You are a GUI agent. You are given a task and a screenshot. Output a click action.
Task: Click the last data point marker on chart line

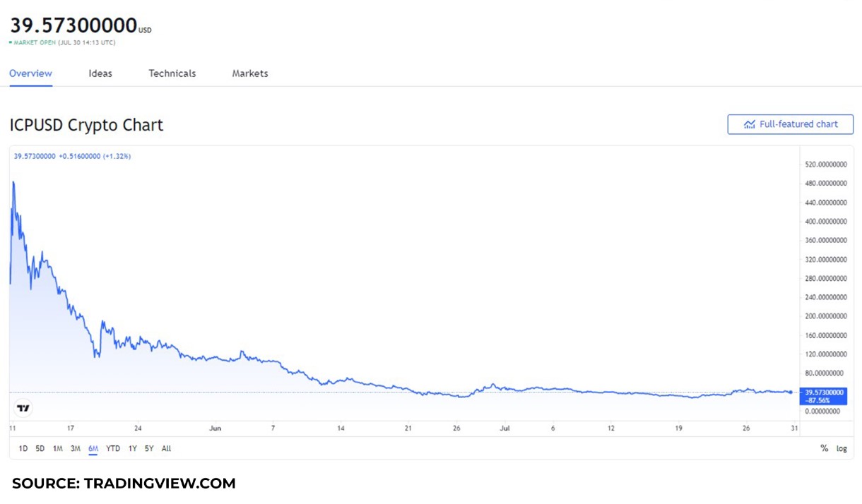pos(791,392)
